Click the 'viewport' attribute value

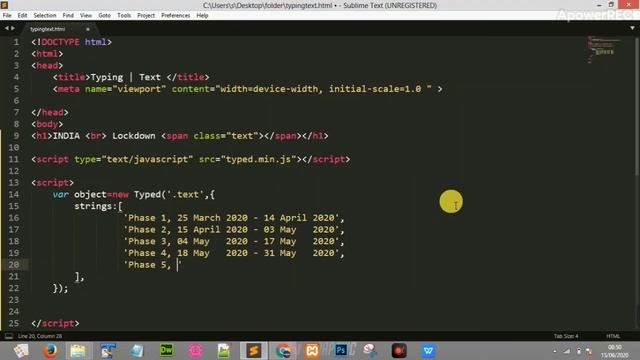click(x=139, y=89)
